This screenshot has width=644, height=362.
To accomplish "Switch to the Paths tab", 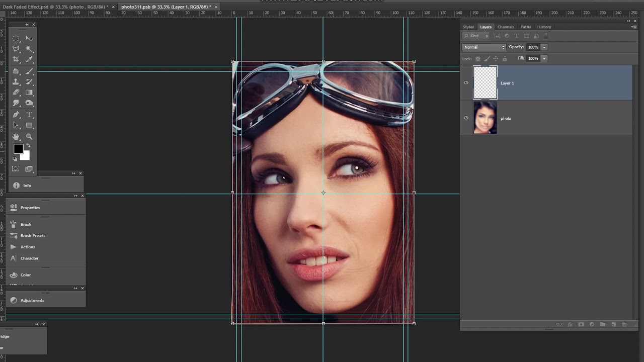I will coord(526,27).
